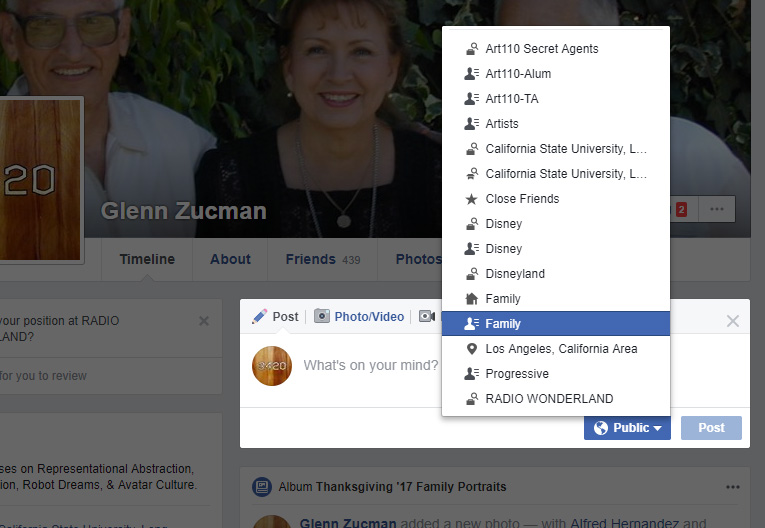The height and width of the screenshot is (528, 765).
Task: Click the Photo/Video camera icon
Action: click(322, 316)
